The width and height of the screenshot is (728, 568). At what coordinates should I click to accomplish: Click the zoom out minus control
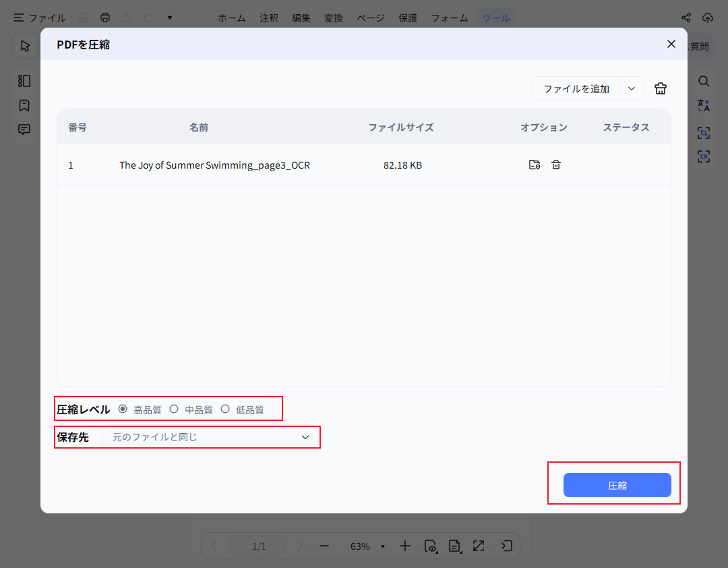(324, 546)
